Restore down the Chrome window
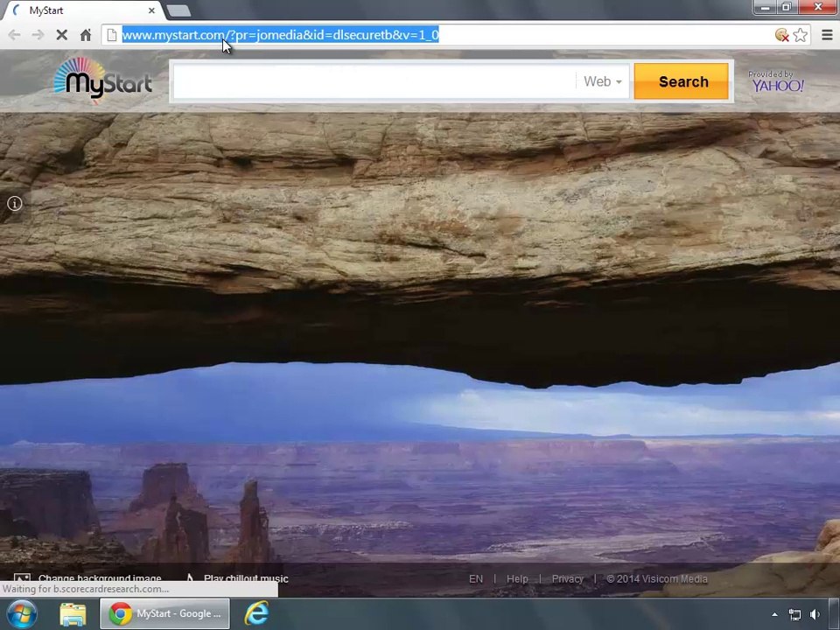This screenshot has height=630, width=840. [x=787, y=7]
